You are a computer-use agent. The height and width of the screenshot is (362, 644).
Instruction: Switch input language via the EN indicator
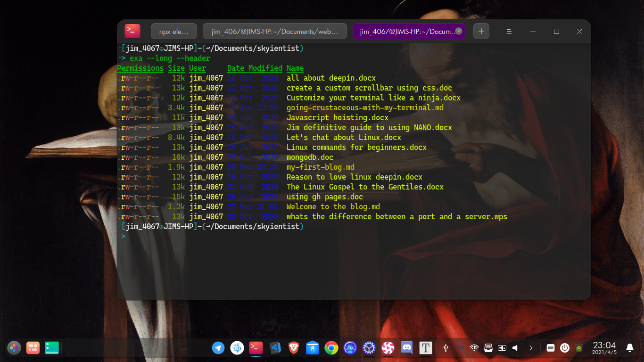pos(460,348)
